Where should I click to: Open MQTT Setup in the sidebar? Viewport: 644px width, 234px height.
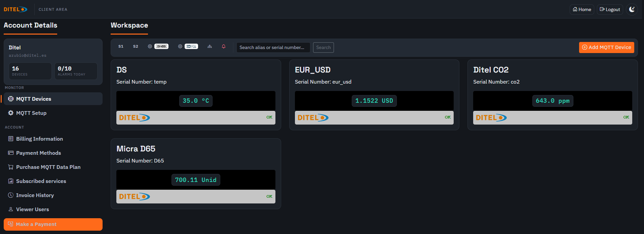click(53, 113)
